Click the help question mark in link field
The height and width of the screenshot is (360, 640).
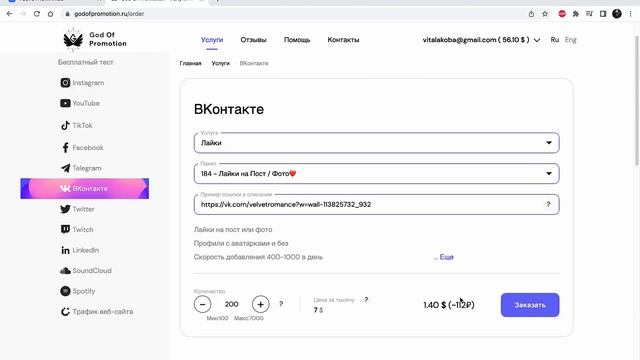(x=548, y=204)
